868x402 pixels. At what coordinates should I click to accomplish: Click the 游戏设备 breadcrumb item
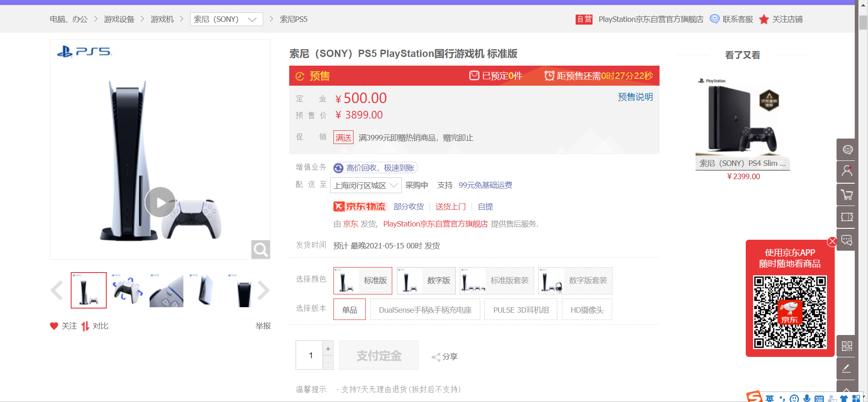pyautogui.click(x=119, y=19)
